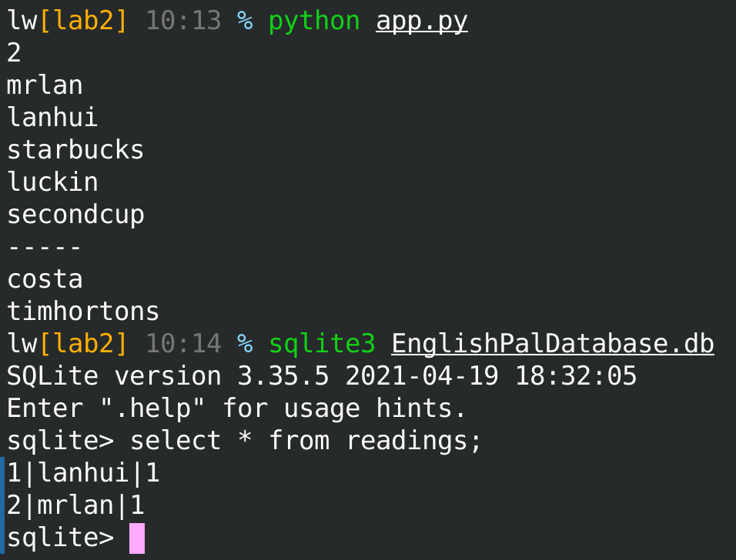Click the green python command word
Image resolution: width=736 pixels, height=560 pixels.
click(x=314, y=22)
